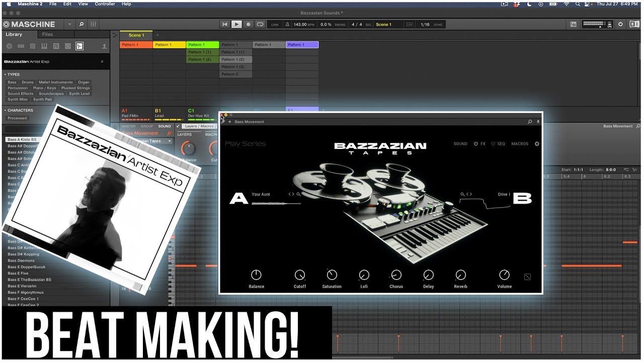The height and width of the screenshot is (362, 644).
Task: Select the purple Pattern 1 clip
Action: click(x=302, y=45)
